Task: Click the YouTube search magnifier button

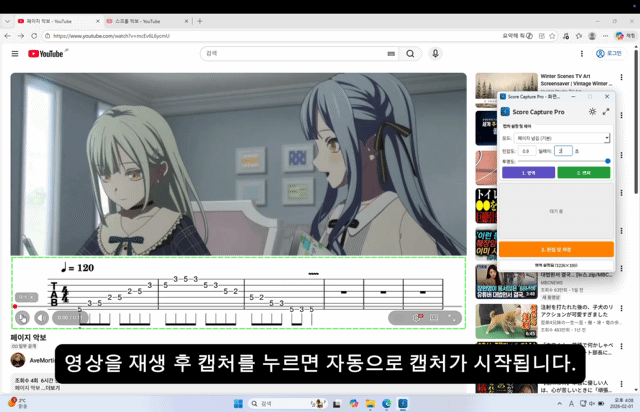Action: pos(410,53)
